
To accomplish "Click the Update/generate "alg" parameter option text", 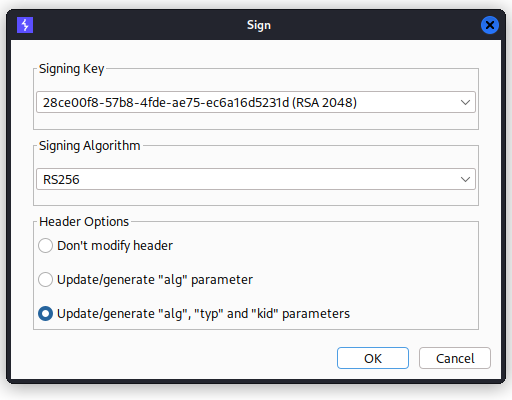I will 155,280.
